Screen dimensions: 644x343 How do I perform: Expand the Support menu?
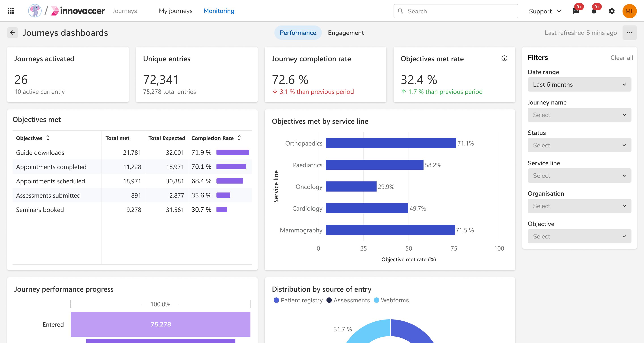coord(545,11)
